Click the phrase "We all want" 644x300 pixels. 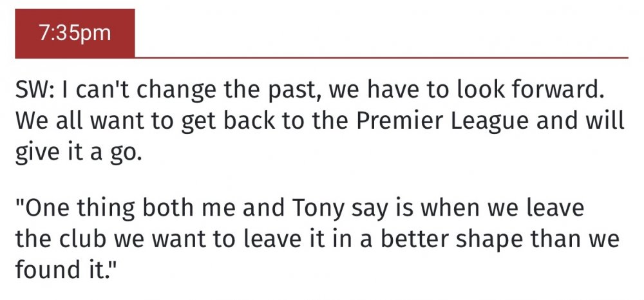point(72,122)
